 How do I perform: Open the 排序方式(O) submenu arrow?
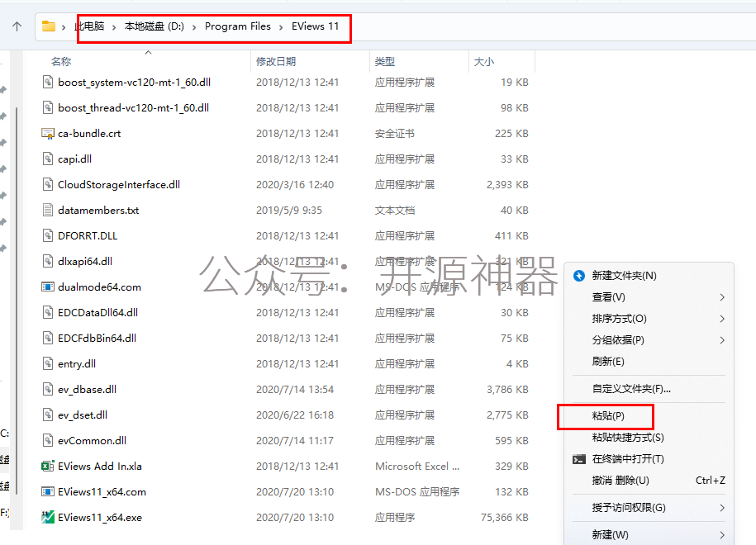click(722, 319)
